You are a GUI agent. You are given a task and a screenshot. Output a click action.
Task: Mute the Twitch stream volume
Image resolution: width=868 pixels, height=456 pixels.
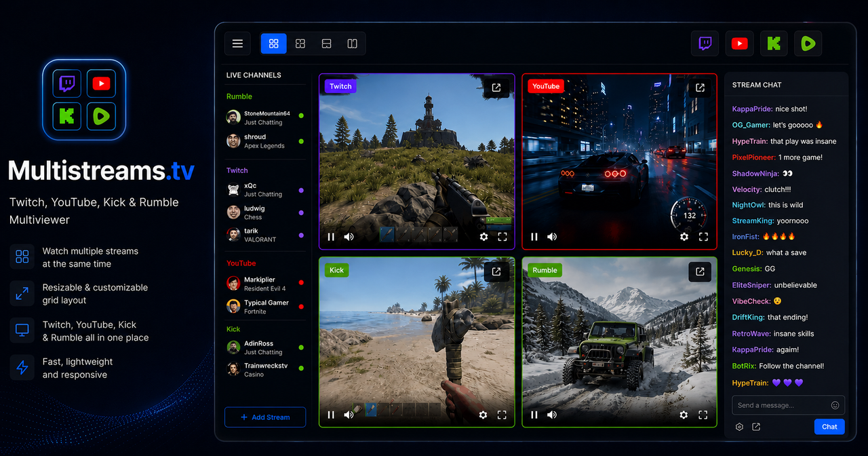tap(349, 237)
